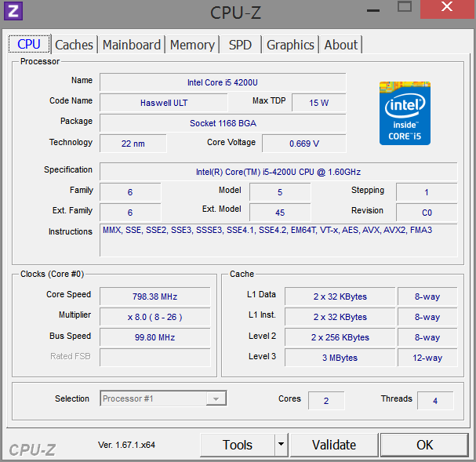The image size is (476, 462).
Task: Click the Level 2 size 2 x 256 KBytes
Action: 340,337
